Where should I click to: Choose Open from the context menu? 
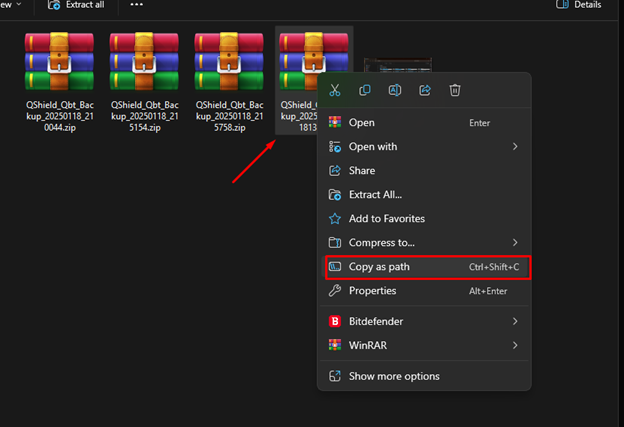[x=424, y=123]
